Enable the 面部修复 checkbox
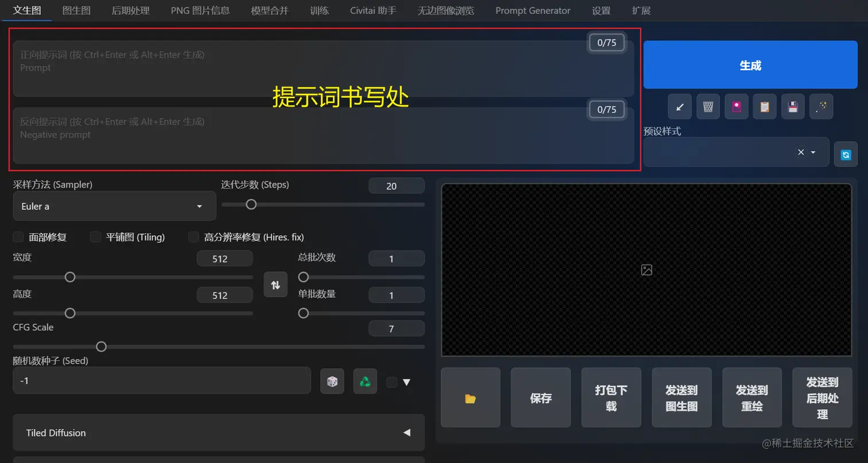The height and width of the screenshot is (463, 868). (x=18, y=237)
